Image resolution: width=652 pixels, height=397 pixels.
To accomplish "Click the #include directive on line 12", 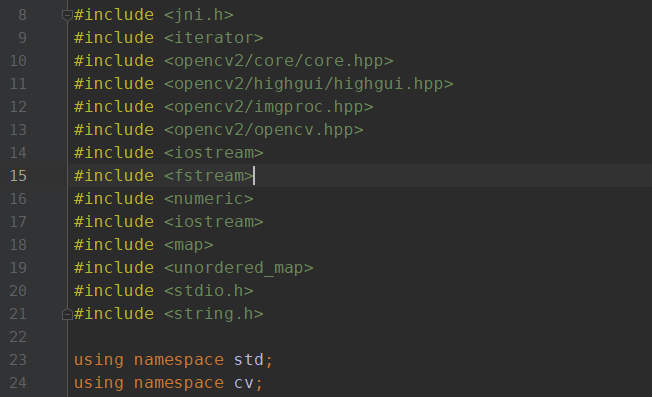I will 114,107.
